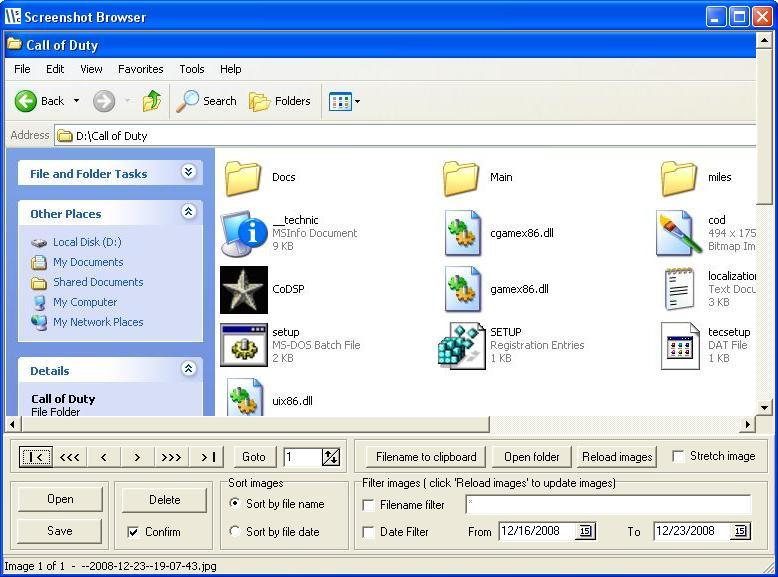The image size is (778, 577).
Task: Open the To date calendar picker
Action: coord(740,531)
